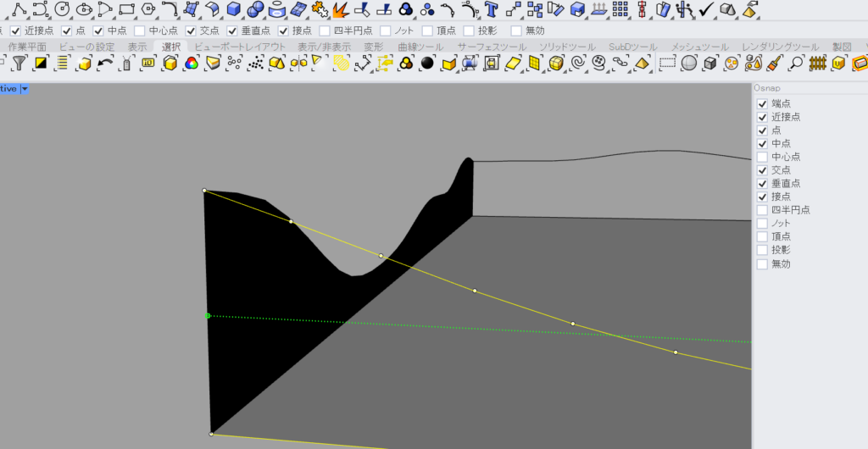868x449 pixels.
Task: Uncheck 端点 in the Osnap panel
Action: pyautogui.click(x=762, y=103)
